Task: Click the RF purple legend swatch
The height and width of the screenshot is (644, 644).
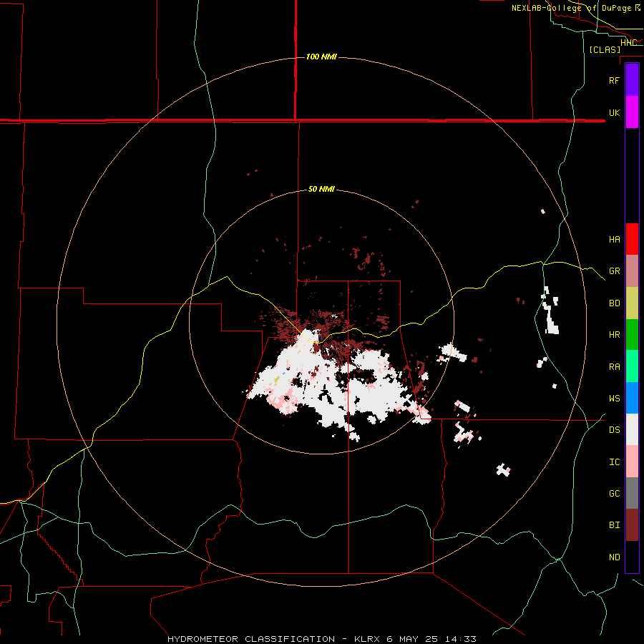Action: 632,80
